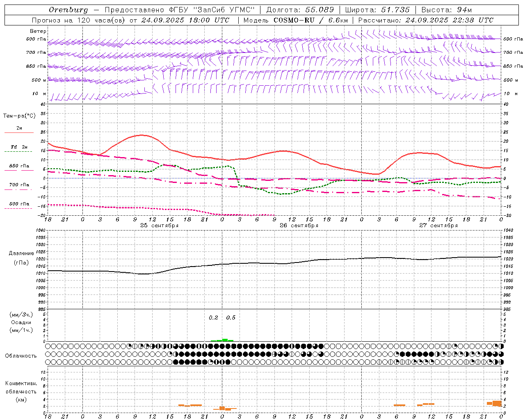Click the Широта: 51.735 latitude value
The width and height of the screenshot is (525, 420).
377,10
